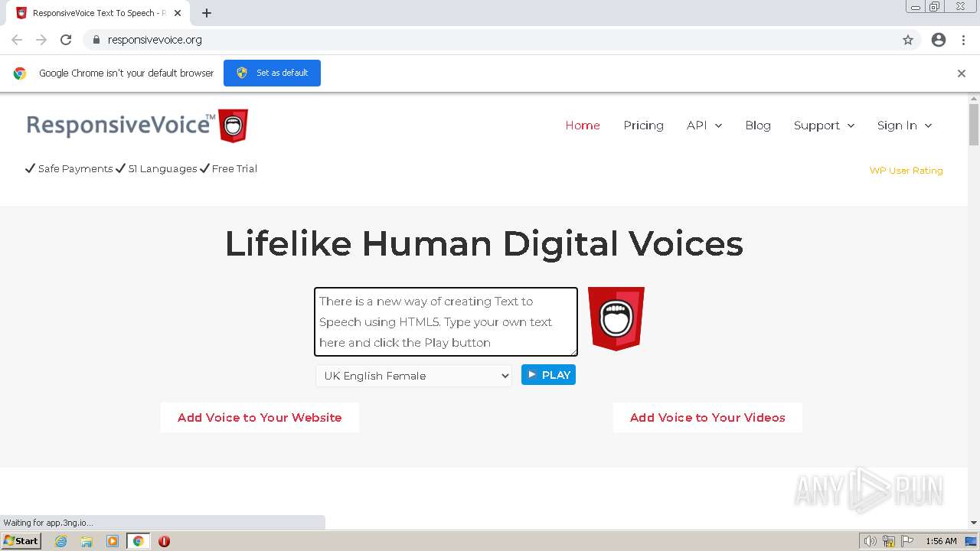The image size is (980, 551).
Task: Click the red Opera-style taskbar icon
Action: [164, 541]
